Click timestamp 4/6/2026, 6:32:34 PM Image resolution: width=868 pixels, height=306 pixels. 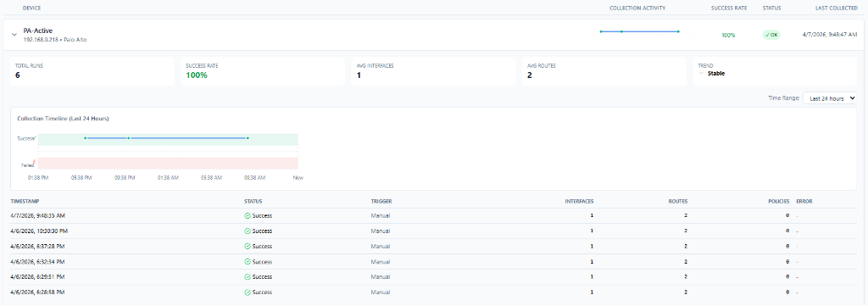(37, 262)
